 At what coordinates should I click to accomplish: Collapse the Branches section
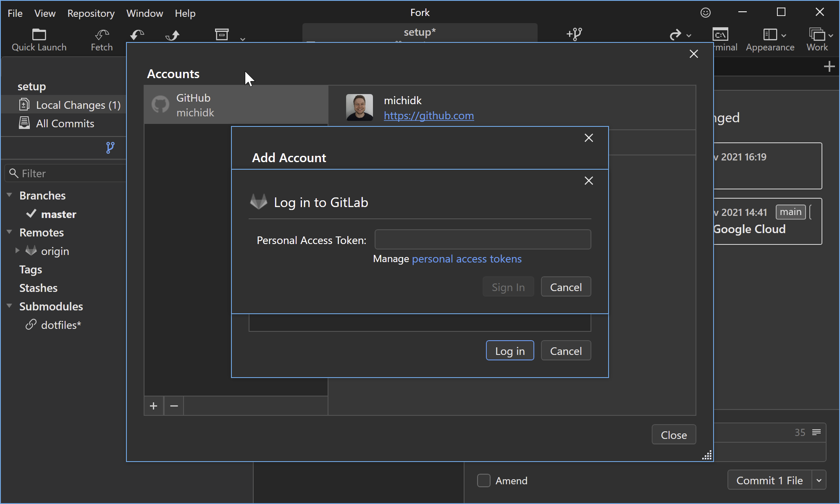[x=9, y=195]
